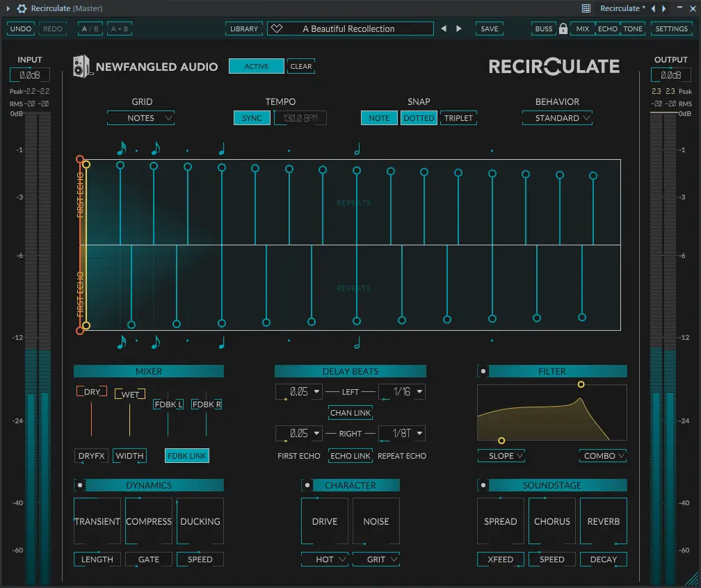Open right first echo 0.05 dropdown
The width and height of the screenshot is (701, 588).
pyautogui.click(x=298, y=434)
